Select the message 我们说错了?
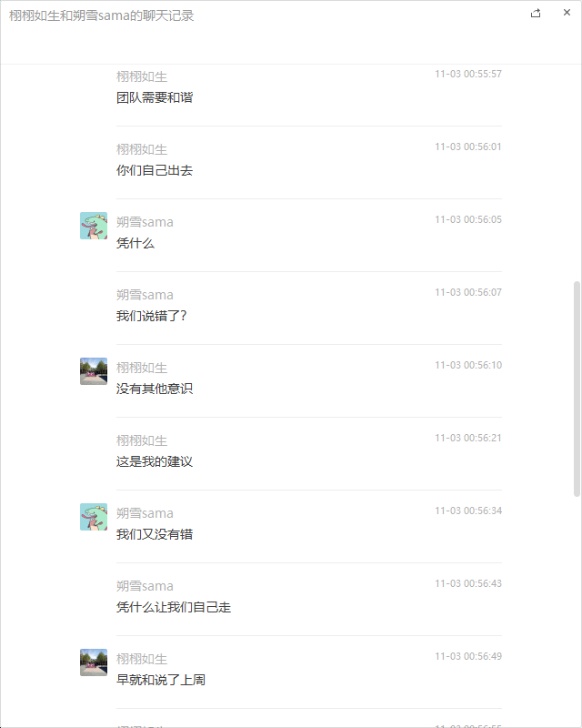582x728 pixels. pos(152,316)
